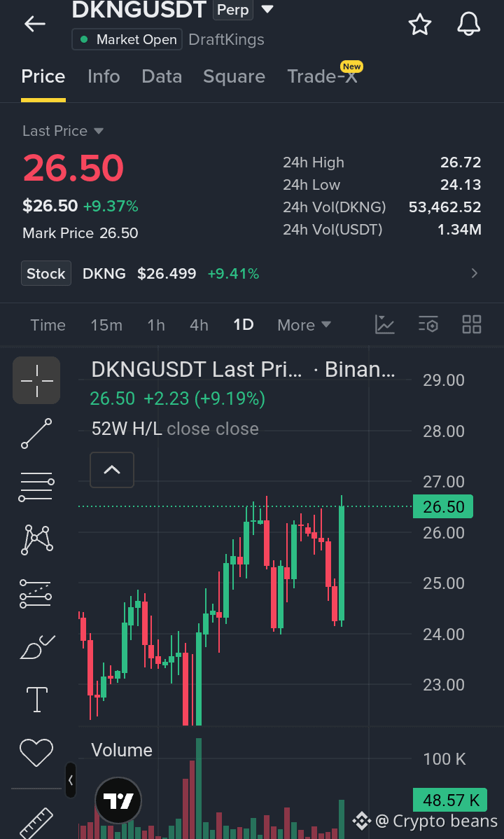Select the ruler measure tool

tap(36, 824)
